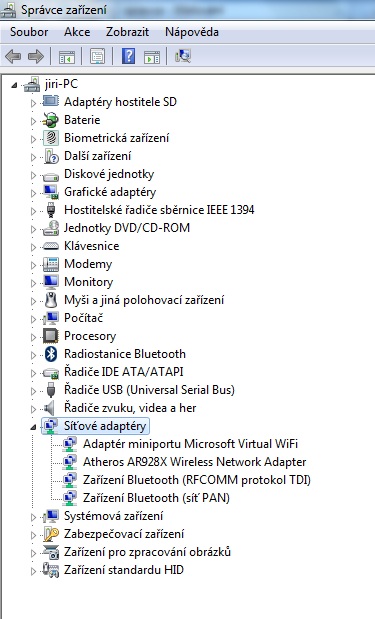Image resolution: width=375 pixels, height=619 pixels.
Task: Select the Jednotky DVD/CD-ROM label
Action: (127, 228)
